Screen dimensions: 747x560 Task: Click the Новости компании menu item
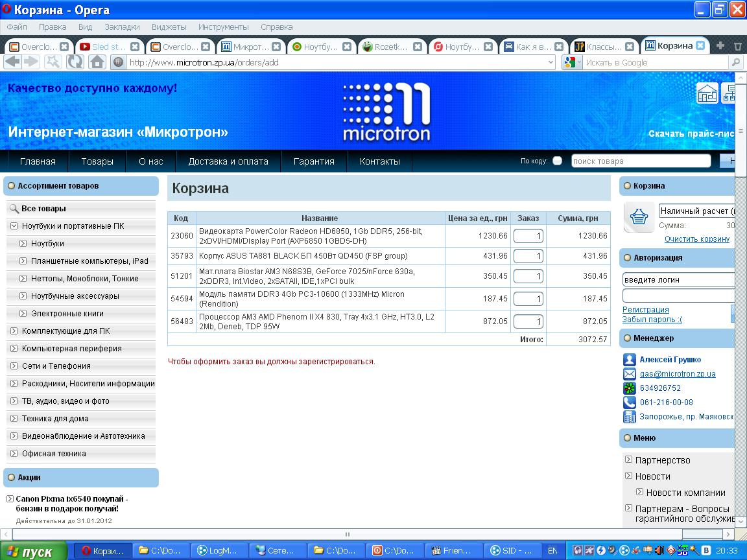point(686,493)
